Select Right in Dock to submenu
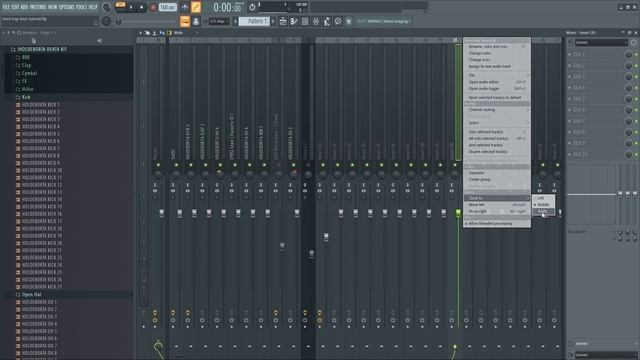640x360 pixels. (x=544, y=211)
